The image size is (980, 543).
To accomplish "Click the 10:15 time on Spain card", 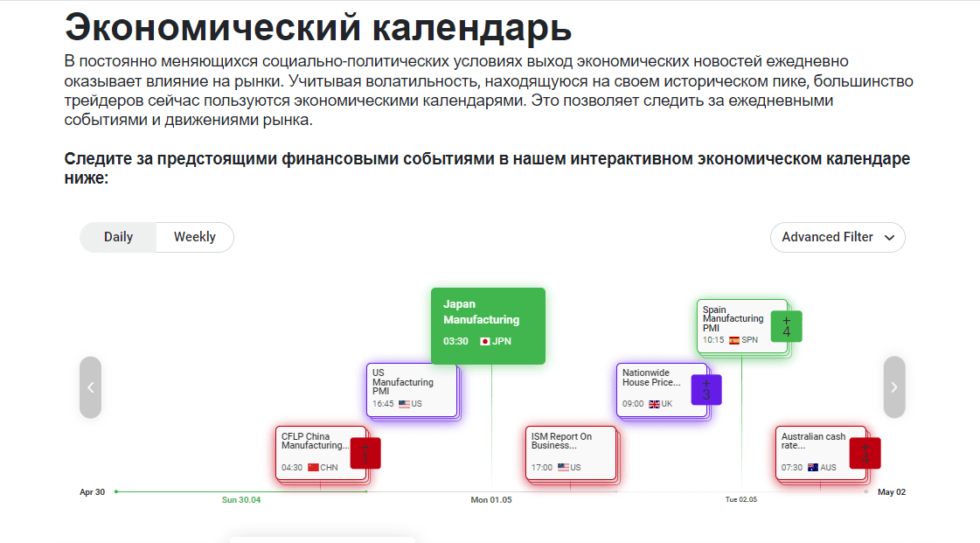I will 713,340.
